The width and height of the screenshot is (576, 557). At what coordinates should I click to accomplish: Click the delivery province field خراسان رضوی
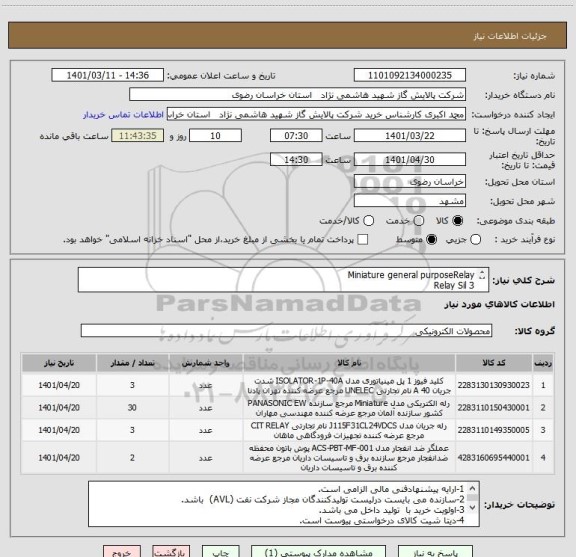410,182
